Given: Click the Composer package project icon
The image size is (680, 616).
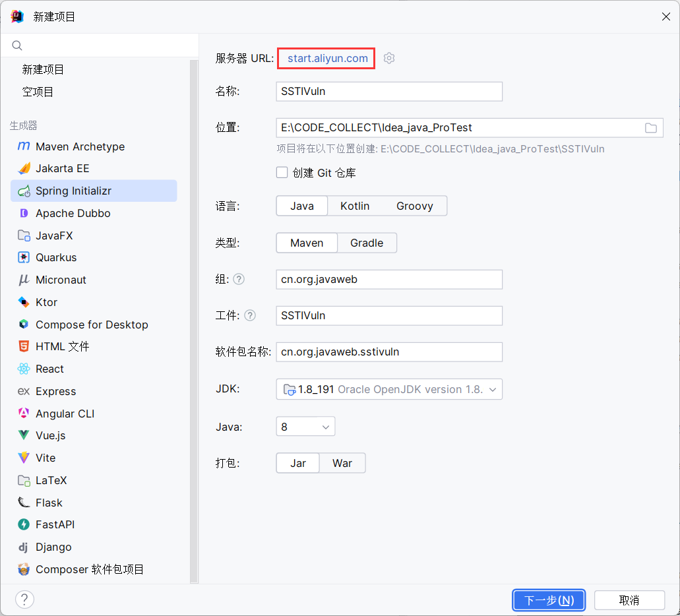Looking at the screenshot, I should click(24, 569).
